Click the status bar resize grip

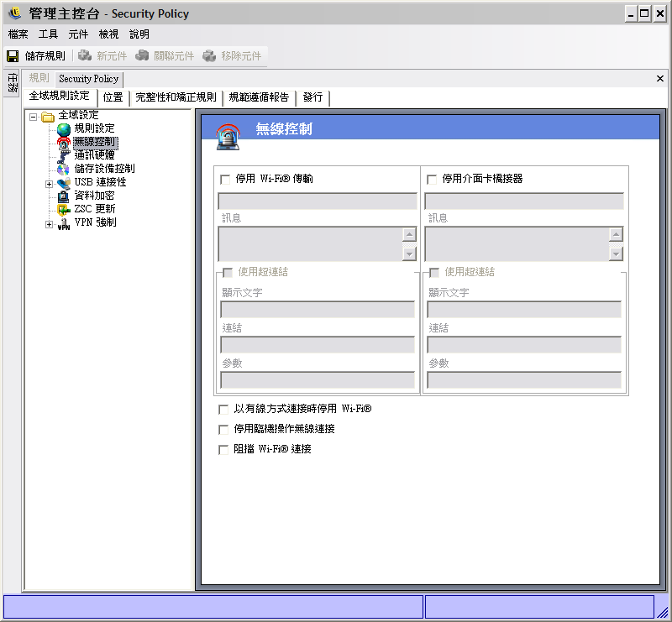click(662, 611)
